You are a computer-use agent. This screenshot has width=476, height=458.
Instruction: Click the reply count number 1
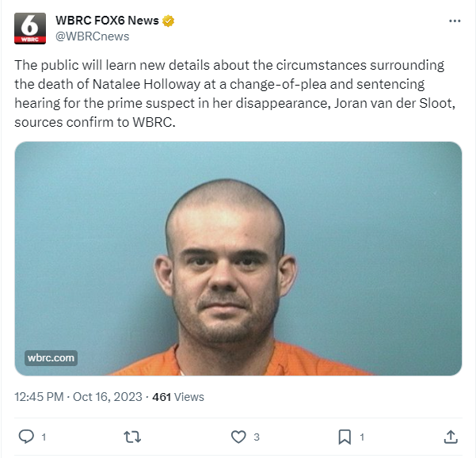(x=44, y=437)
